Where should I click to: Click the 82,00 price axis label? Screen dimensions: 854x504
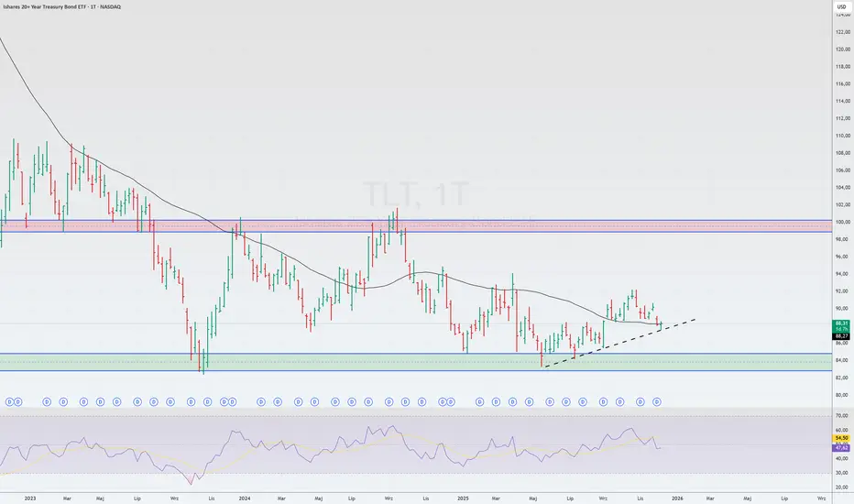click(843, 378)
